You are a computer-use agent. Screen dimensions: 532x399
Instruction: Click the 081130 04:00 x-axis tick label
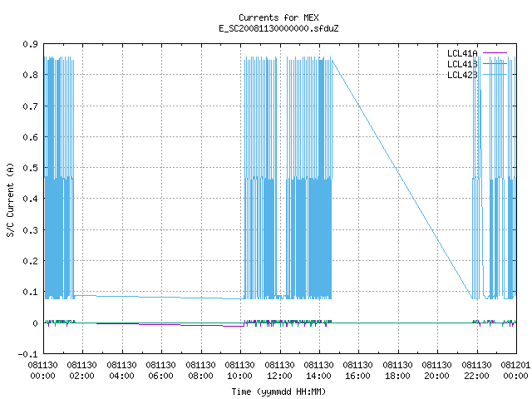click(x=121, y=371)
